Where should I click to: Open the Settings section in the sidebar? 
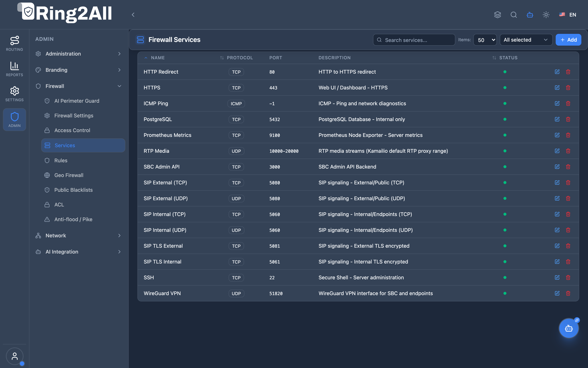[x=15, y=94]
